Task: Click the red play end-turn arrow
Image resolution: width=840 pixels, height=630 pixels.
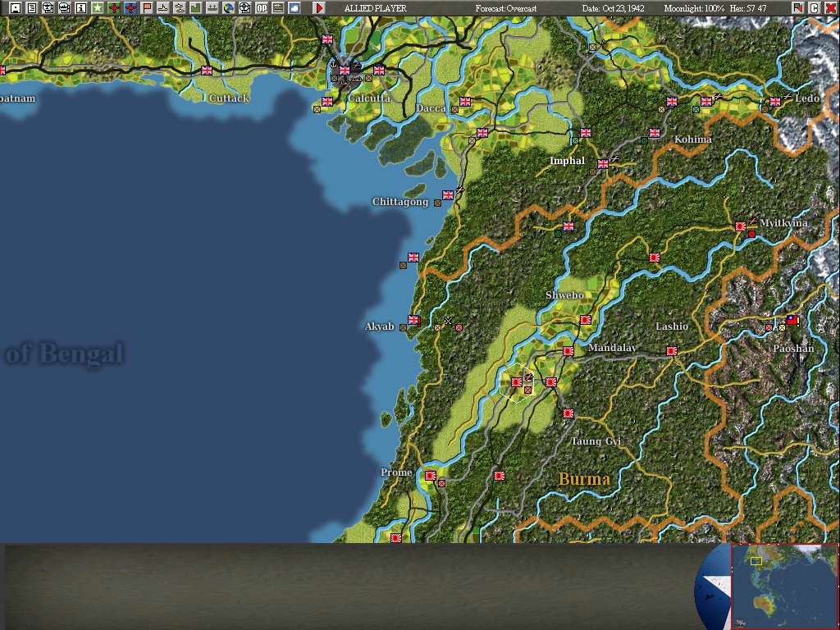Action: tap(319, 8)
